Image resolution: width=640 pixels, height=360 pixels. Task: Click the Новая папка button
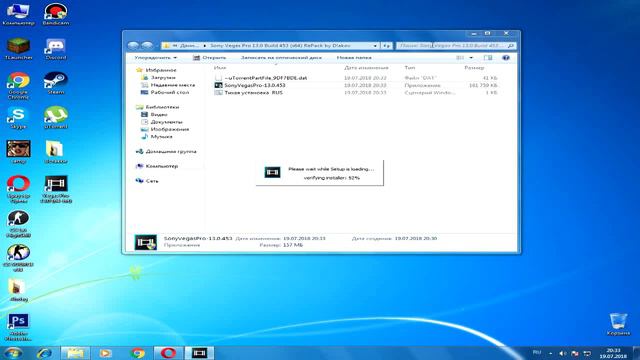[354, 58]
